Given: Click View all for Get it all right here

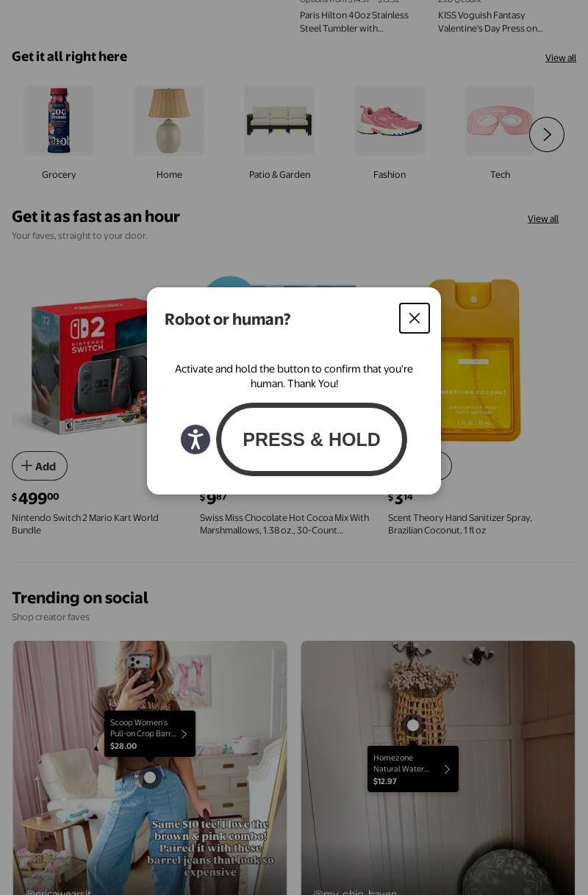Looking at the screenshot, I should click(x=561, y=58).
